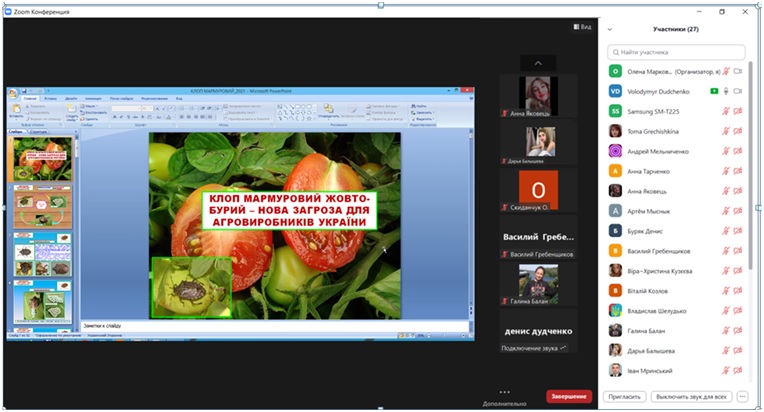This screenshot has width=764, height=412.
Task: Toggle mute for Галина Балан in list
Action: (x=726, y=331)
